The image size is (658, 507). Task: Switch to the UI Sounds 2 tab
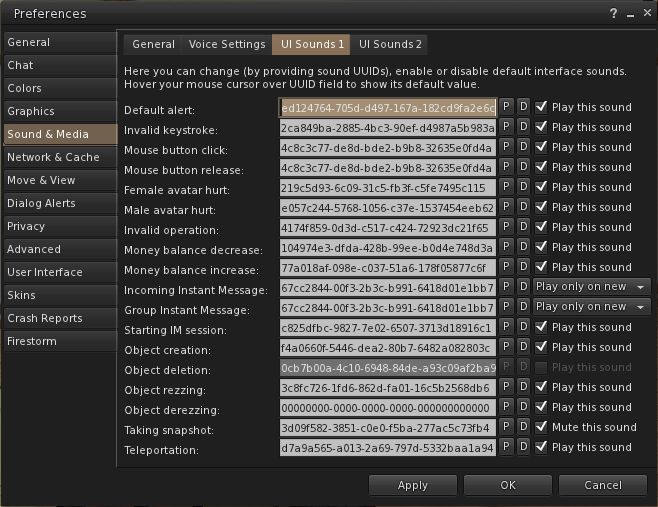pos(391,44)
